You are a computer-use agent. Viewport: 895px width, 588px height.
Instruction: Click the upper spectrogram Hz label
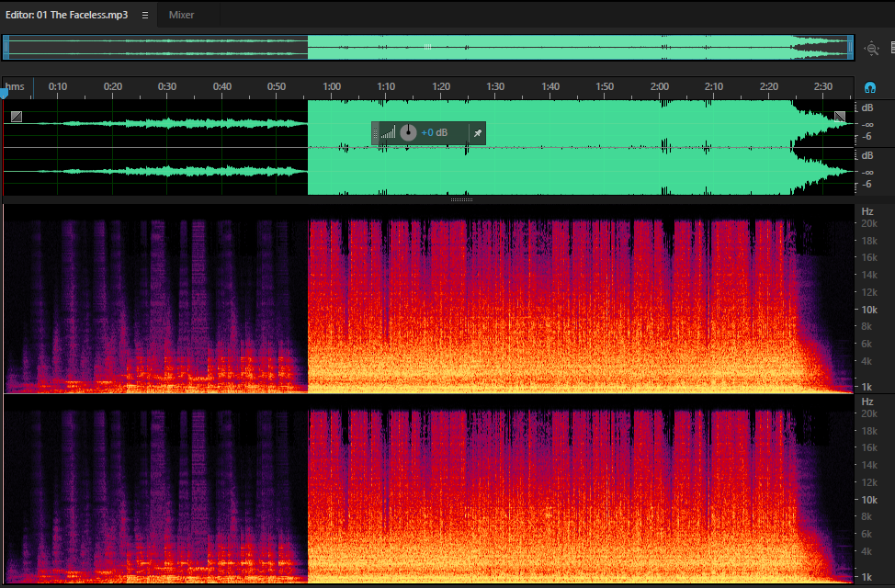tap(867, 211)
